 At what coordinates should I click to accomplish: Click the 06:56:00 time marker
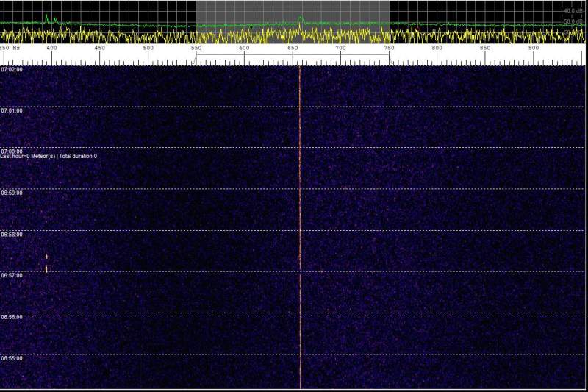pos(12,317)
